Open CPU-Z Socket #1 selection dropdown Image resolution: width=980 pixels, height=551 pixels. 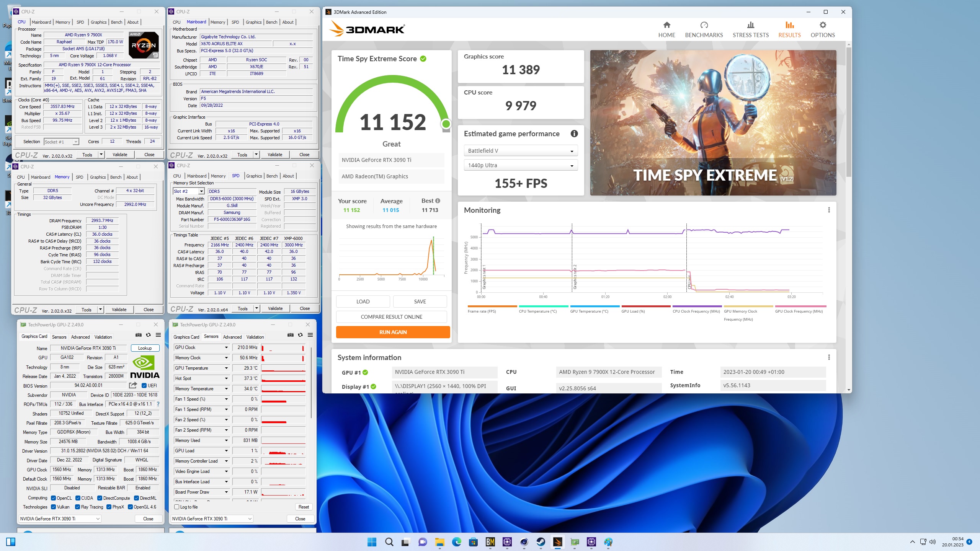click(61, 142)
